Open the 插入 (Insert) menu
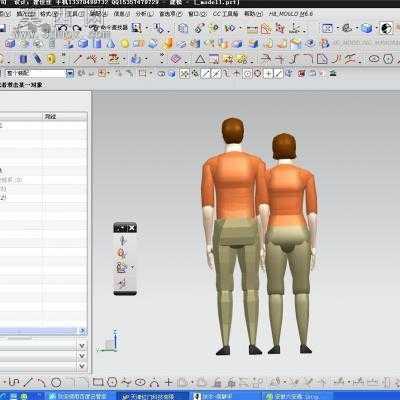 [26, 14]
